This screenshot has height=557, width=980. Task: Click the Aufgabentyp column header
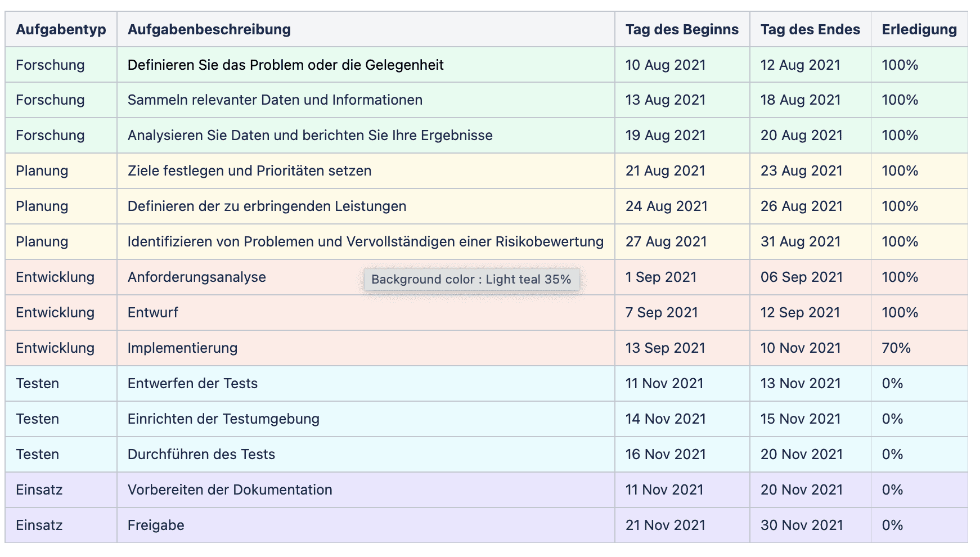coord(61,30)
